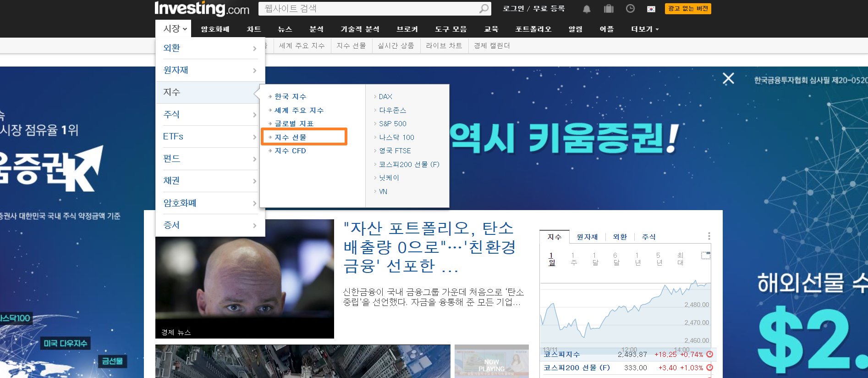Image resolution: width=868 pixels, height=378 pixels.
Task: Open 경제 캘린더 in the sub navigation
Action: click(x=492, y=45)
